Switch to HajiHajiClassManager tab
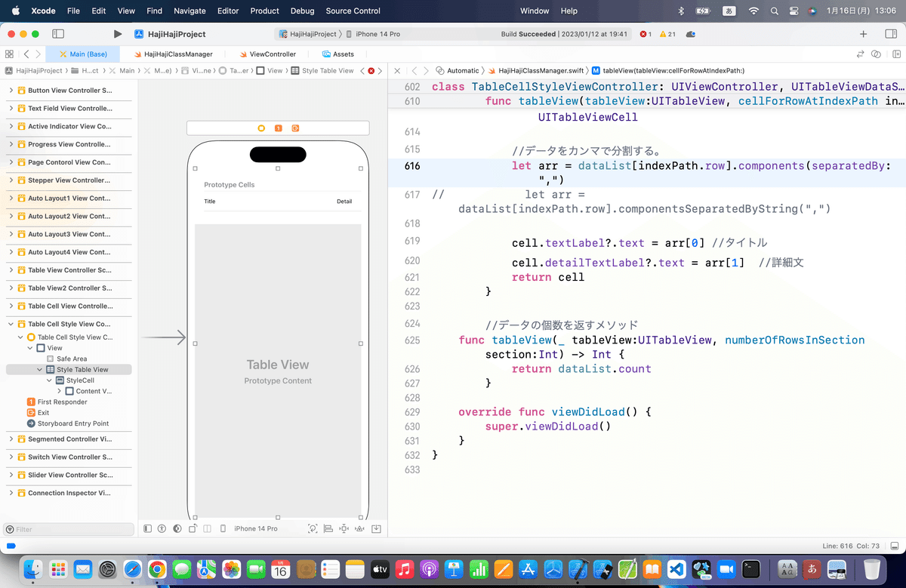 (173, 54)
